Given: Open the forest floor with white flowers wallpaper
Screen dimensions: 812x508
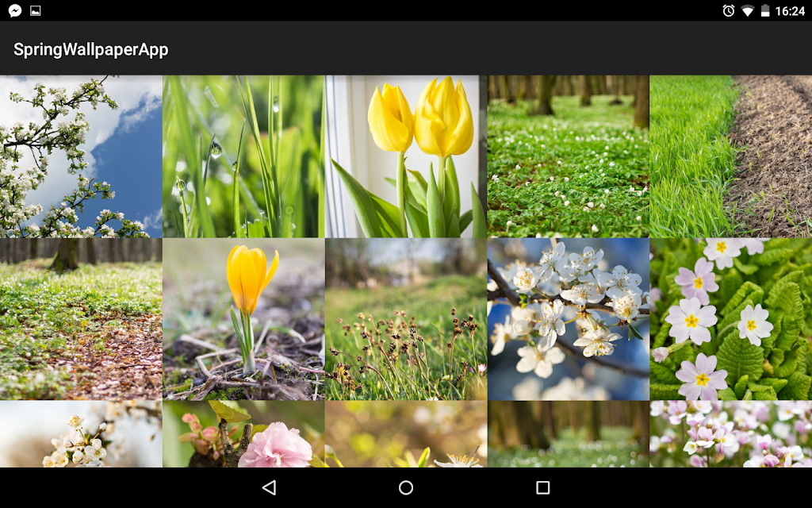Looking at the screenshot, I should (x=568, y=156).
